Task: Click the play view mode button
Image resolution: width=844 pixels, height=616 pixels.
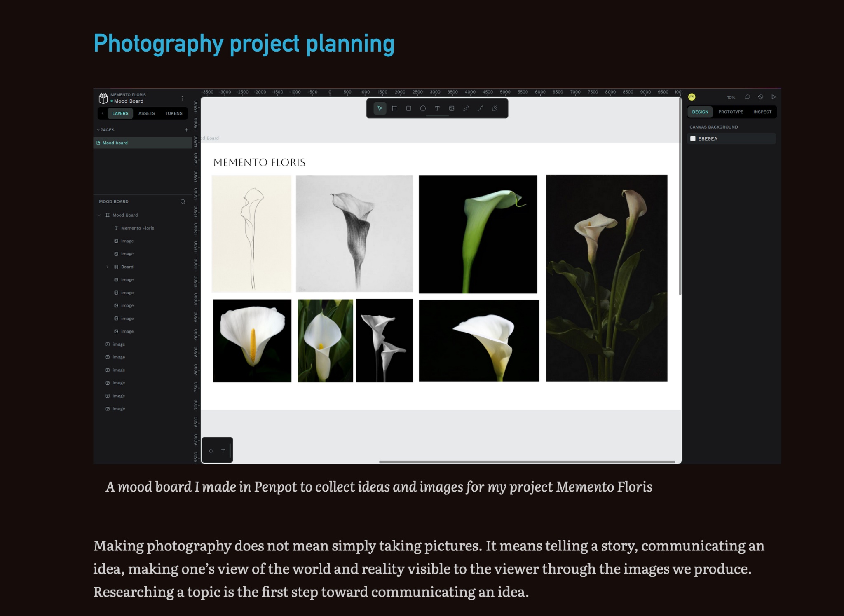Action: [774, 97]
